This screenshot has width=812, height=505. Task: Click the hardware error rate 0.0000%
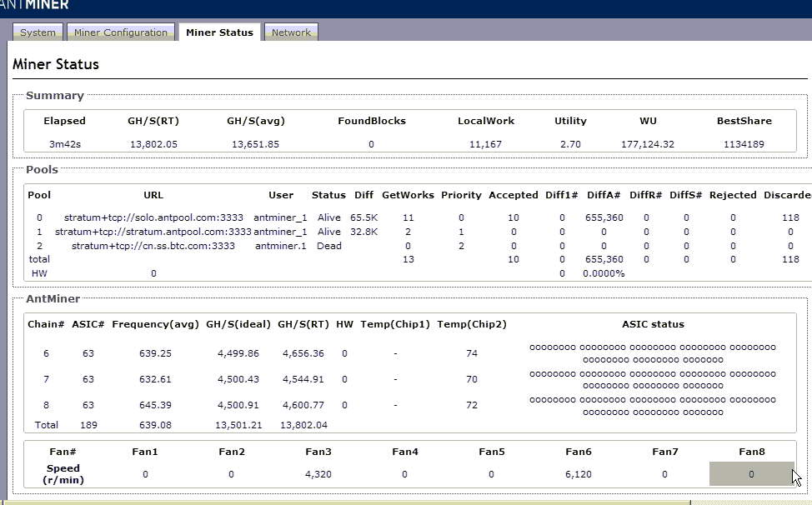coord(604,273)
